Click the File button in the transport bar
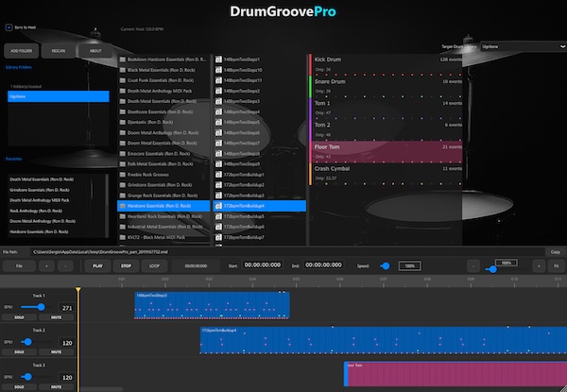The height and width of the screenshot is (392, 567). 19,266
